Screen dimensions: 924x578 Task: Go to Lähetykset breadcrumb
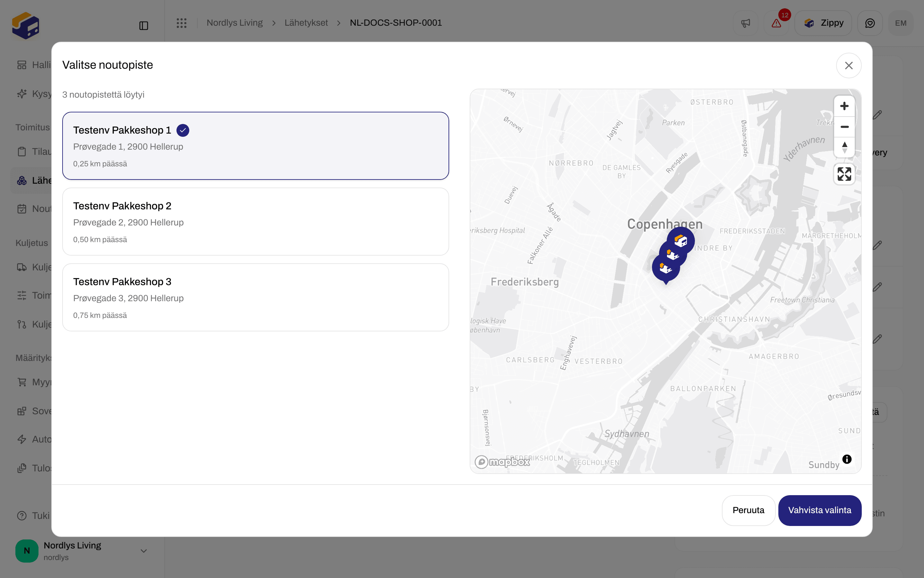[306, 23]
